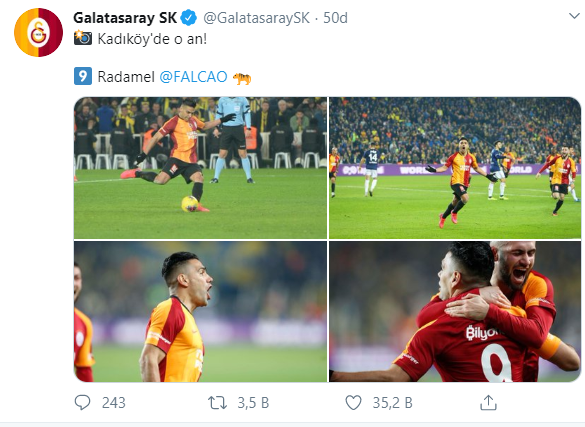585x427 pixels.
Task: Open the Galatasaray SK profile avatar
Action: point(38,32)
